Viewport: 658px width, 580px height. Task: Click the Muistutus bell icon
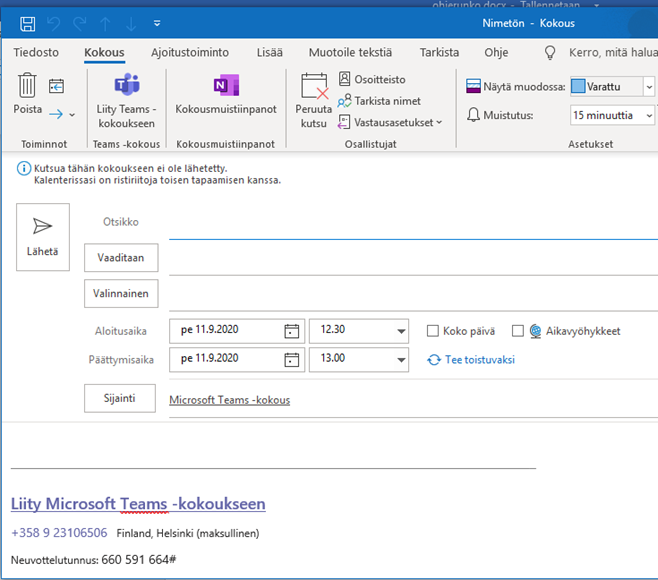(x=473, y=115)
